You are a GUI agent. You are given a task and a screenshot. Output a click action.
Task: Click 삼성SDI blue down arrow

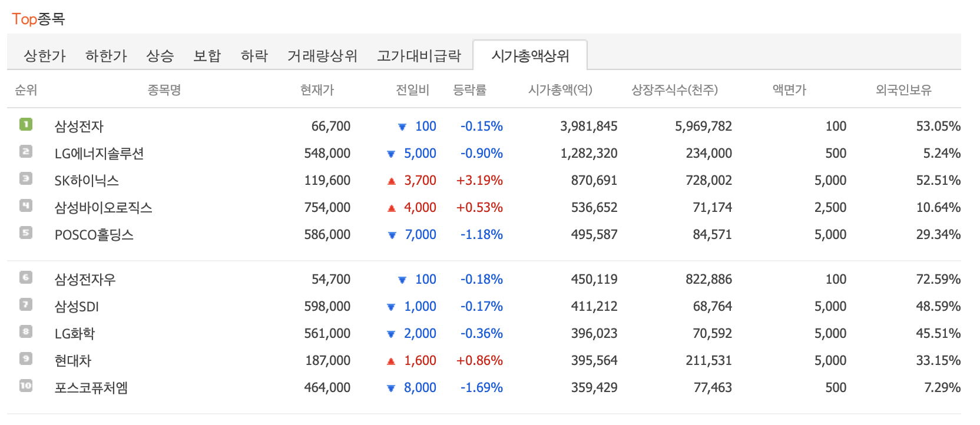[x=390, y=307]
